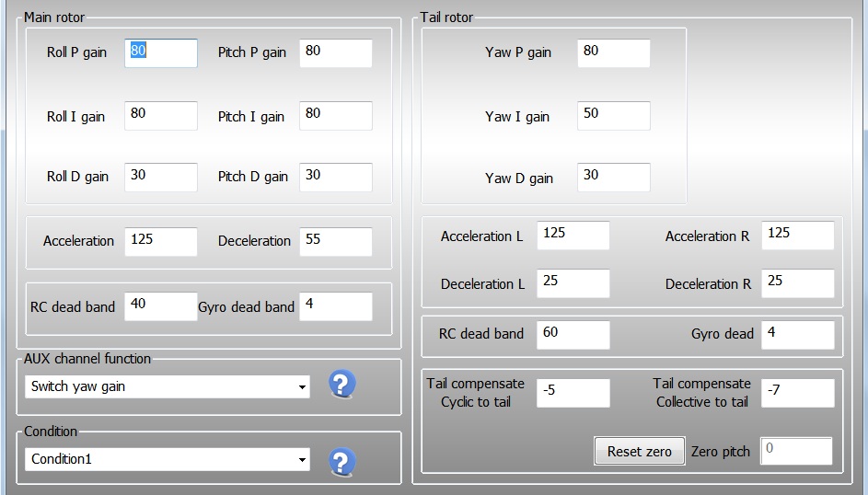The image size is (868, 495).
Task: Open the AUX channel function dropdown
Action: tap(167, 387)
